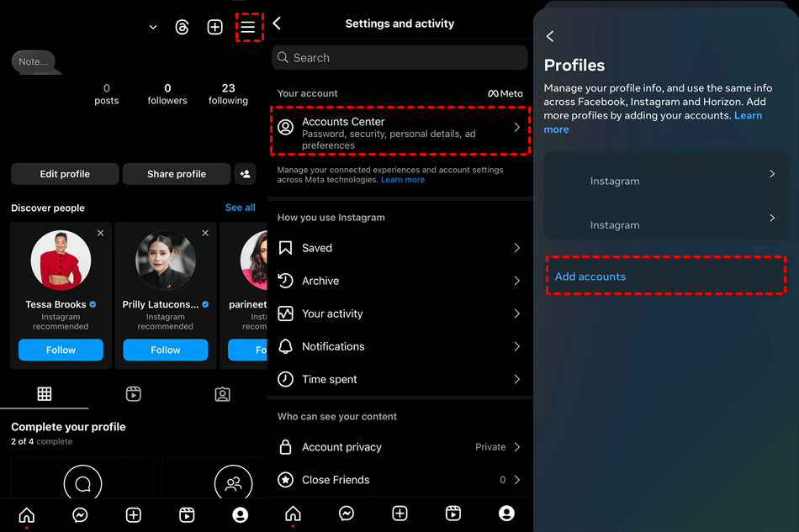Open Your activity settings row

point(400,313)
